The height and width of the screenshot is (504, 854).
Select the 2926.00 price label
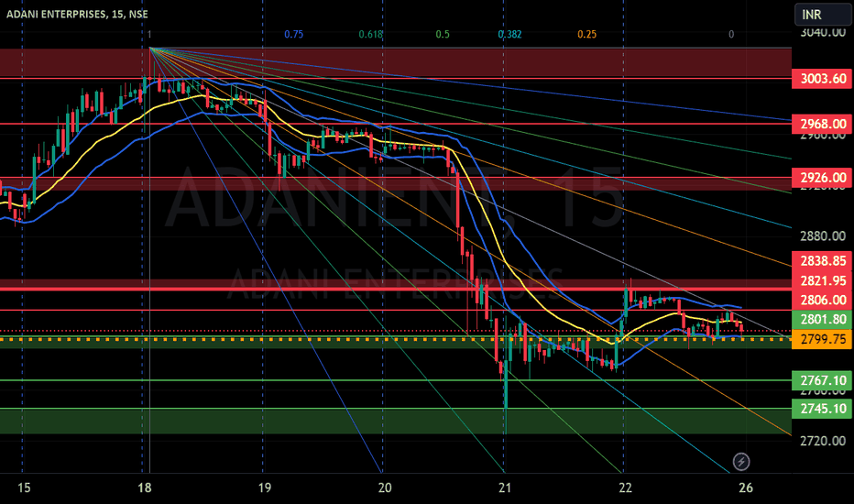click(x=823, y=177)
